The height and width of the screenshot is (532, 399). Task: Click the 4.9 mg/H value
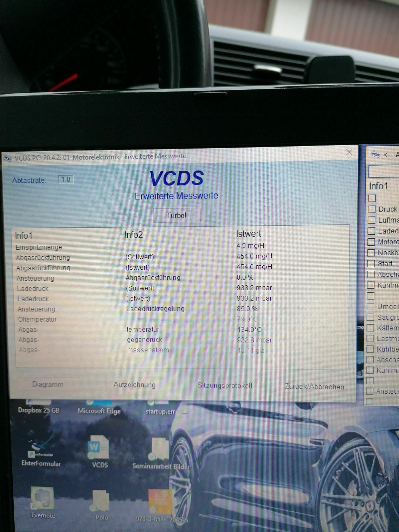[250, 246]
